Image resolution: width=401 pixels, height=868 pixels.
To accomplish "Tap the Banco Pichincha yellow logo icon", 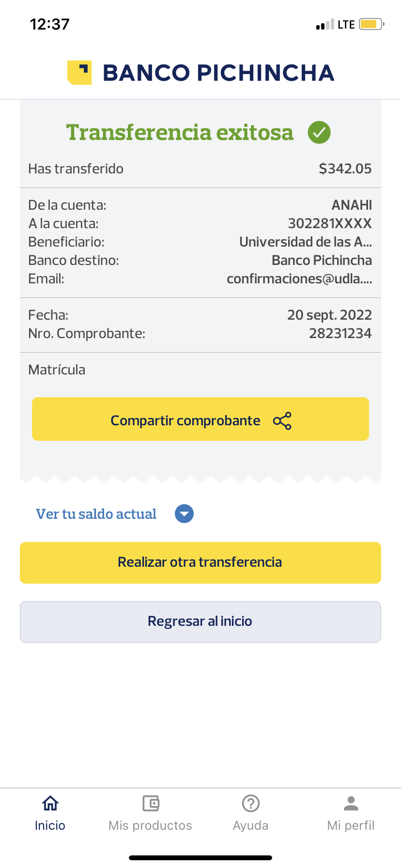I will coord(79,73).
